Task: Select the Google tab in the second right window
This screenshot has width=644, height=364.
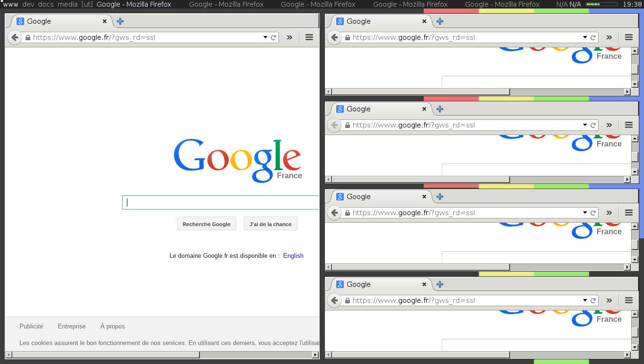Action: [381, 109]
